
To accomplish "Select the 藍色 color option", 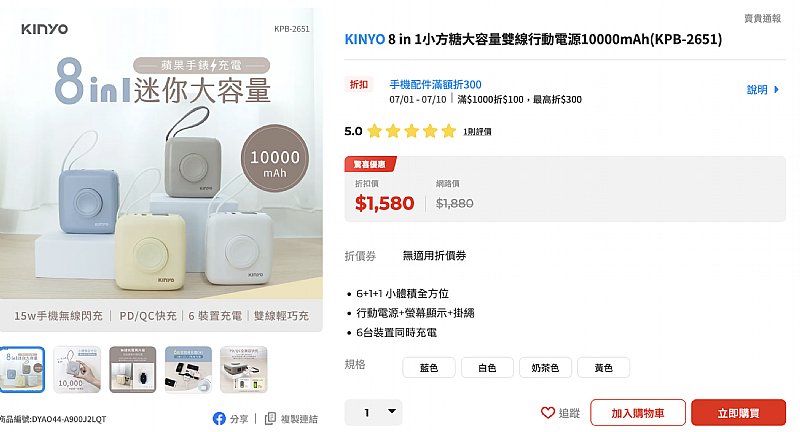I will pos(429,368).
